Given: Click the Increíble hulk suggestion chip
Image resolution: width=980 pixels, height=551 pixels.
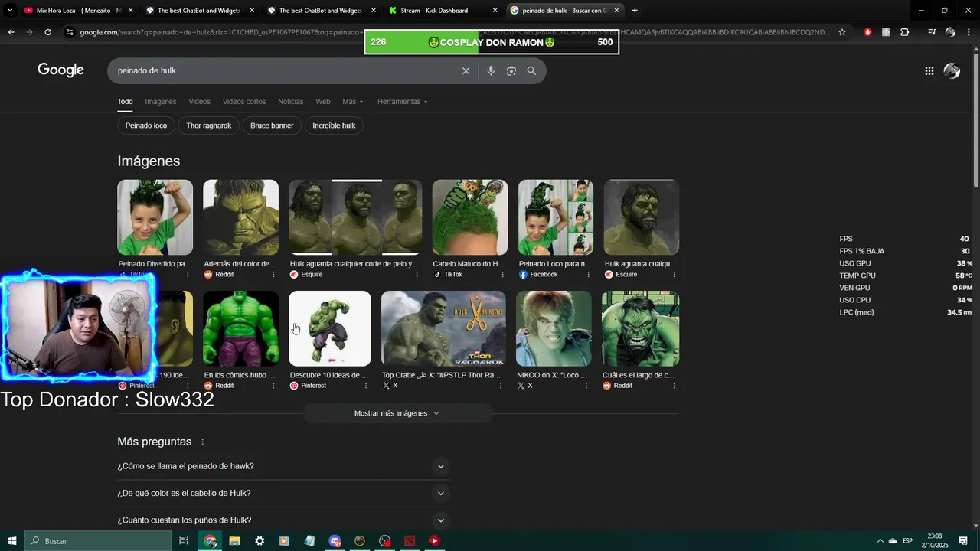Looking at the screenshot, I should pyautogui.click(x=334, y=126).
